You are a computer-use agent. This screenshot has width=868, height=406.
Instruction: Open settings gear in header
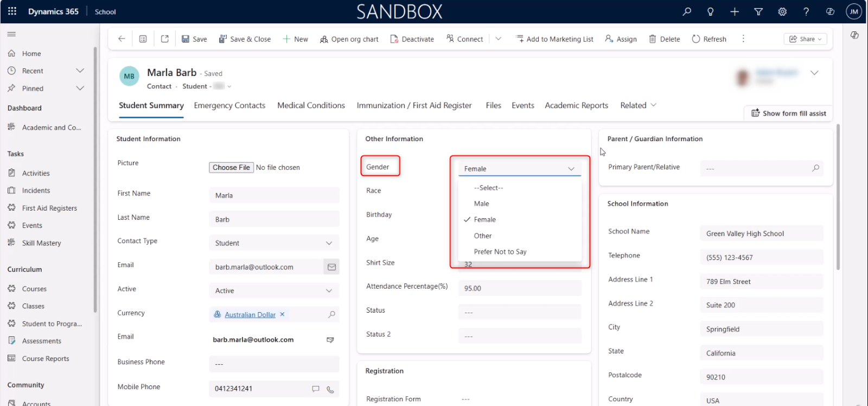(x=782, y=11)
